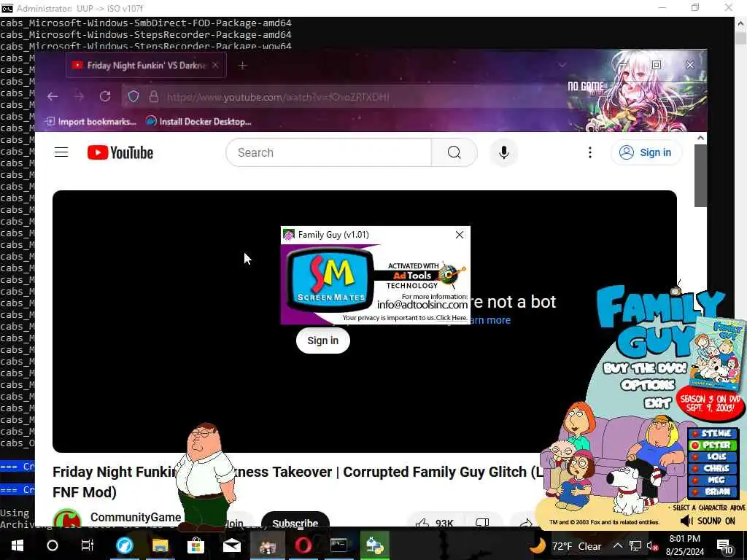Switch to Command Prompt taskbar icon
The width and height of the screenshot is (747, 560).
[x=338, y=545]
